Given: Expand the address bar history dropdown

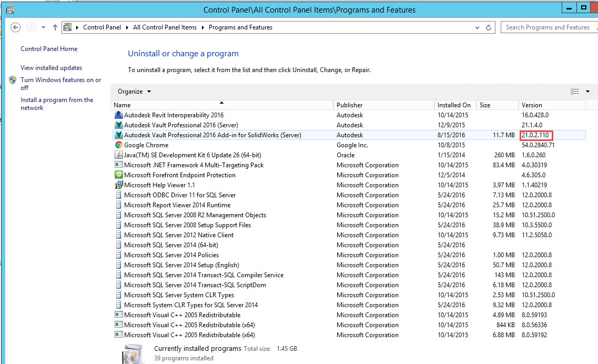Looking at the screenshot, I should pos(477,27).
